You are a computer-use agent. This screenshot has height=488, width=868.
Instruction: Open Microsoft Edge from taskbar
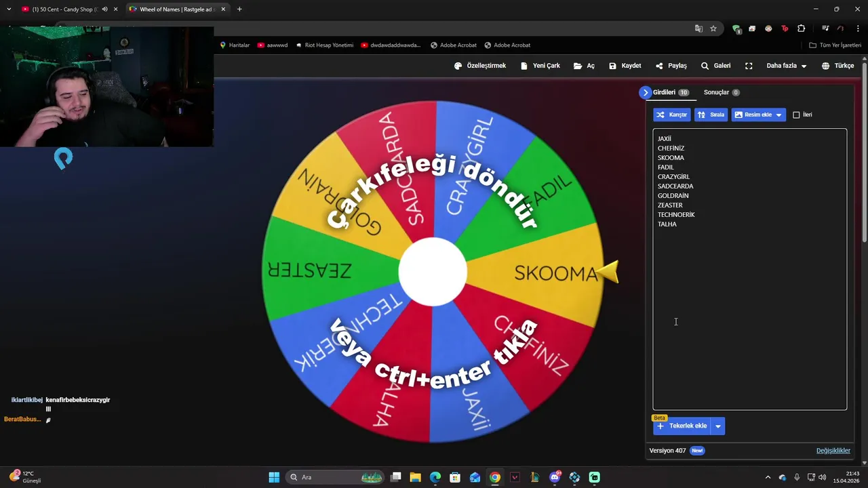435,477
